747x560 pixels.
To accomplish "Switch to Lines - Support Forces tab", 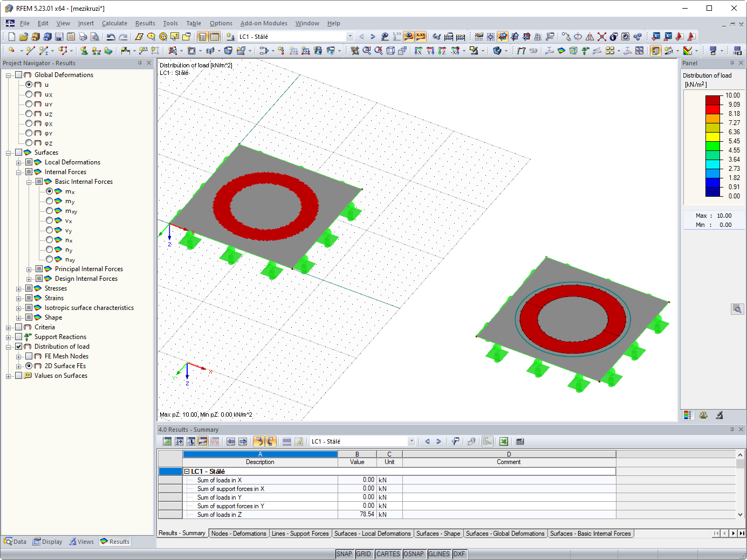I will pyautogui.click(x=300, y=534).
